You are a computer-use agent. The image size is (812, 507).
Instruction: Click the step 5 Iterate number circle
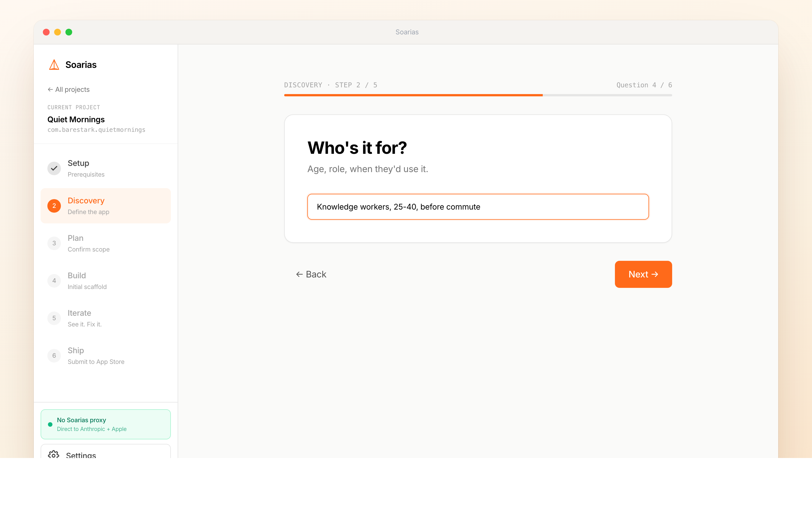[54, 318]
